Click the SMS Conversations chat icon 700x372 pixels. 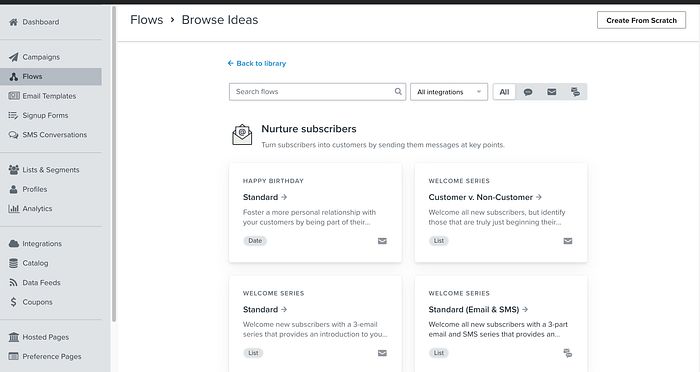(x=14, y=135)
